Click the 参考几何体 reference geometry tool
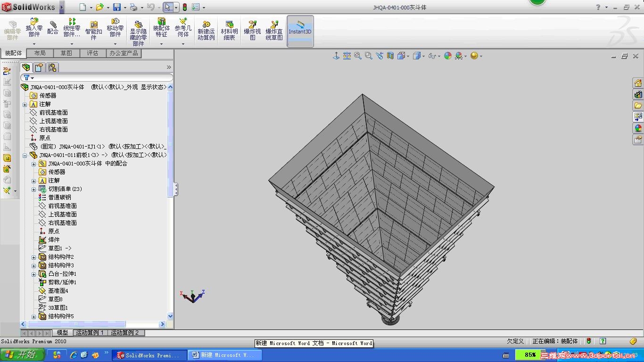 pos(183,28)
